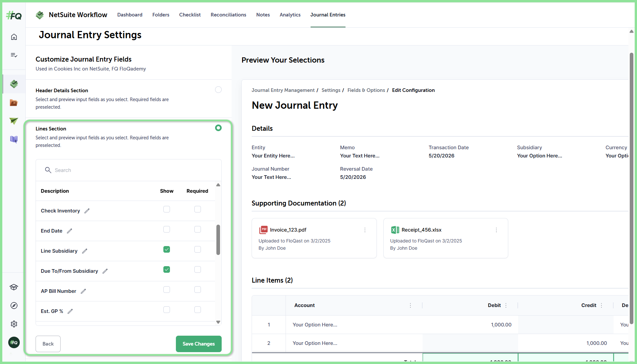Switch to the Notes tab
Image resolution: width=637 pixels, height=364 pixels.
tap(263, 15)
